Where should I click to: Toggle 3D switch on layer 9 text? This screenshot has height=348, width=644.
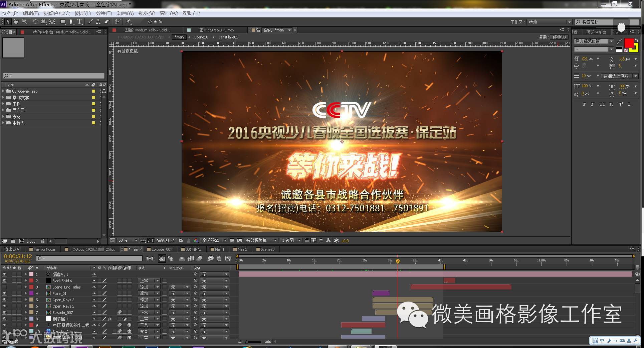pos(129,325)
